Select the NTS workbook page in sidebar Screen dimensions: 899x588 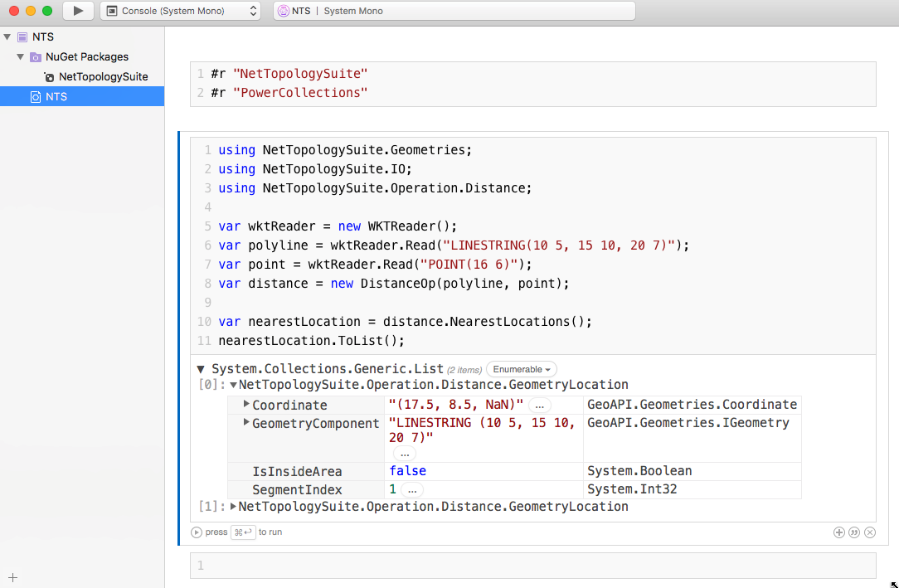pos(56,97)
